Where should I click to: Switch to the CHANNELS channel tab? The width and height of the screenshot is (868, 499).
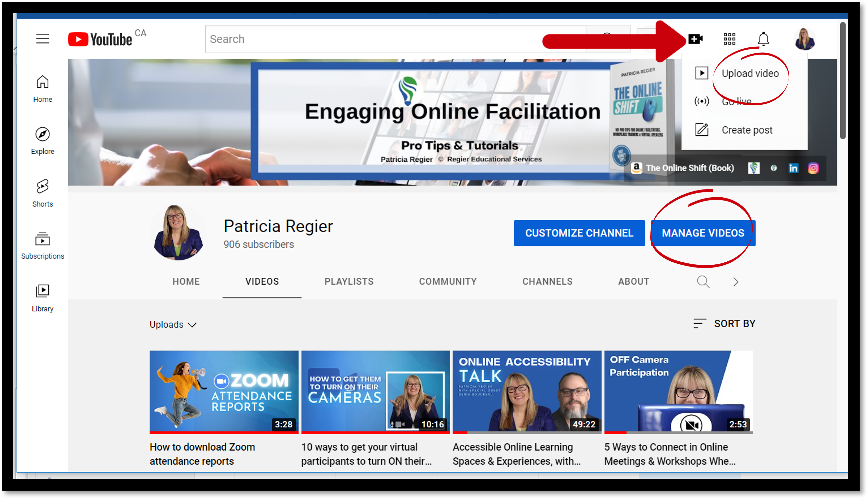tap(547, 281)
